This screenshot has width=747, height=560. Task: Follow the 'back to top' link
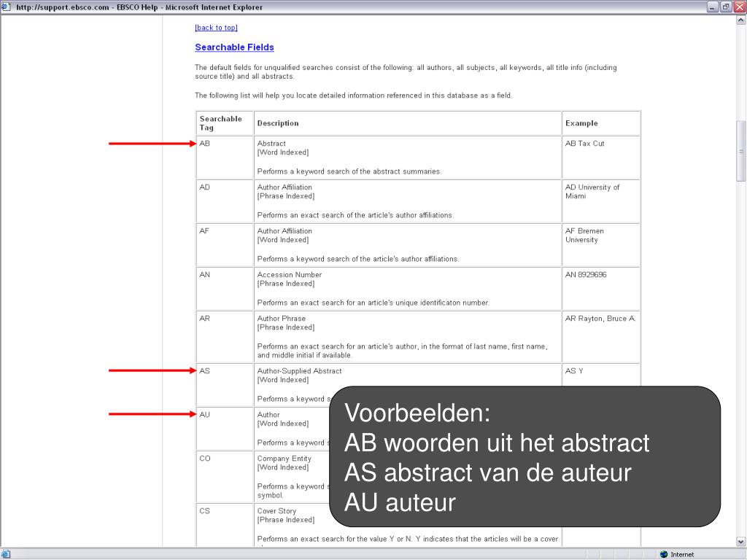tap(216, 28)
